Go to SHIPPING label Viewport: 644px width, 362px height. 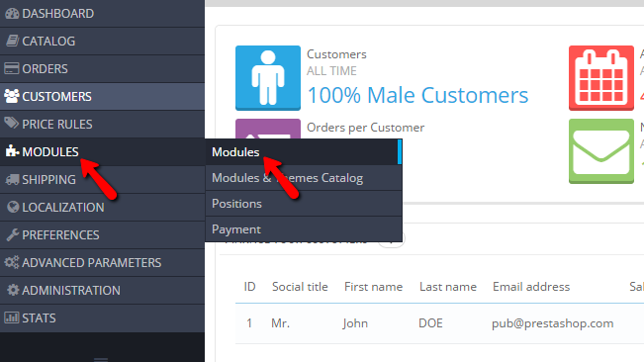coord(48,179)
